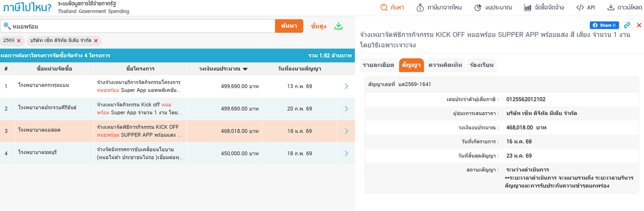Click the green download results icon
644x211 pixels.
[x=339, y=26]
